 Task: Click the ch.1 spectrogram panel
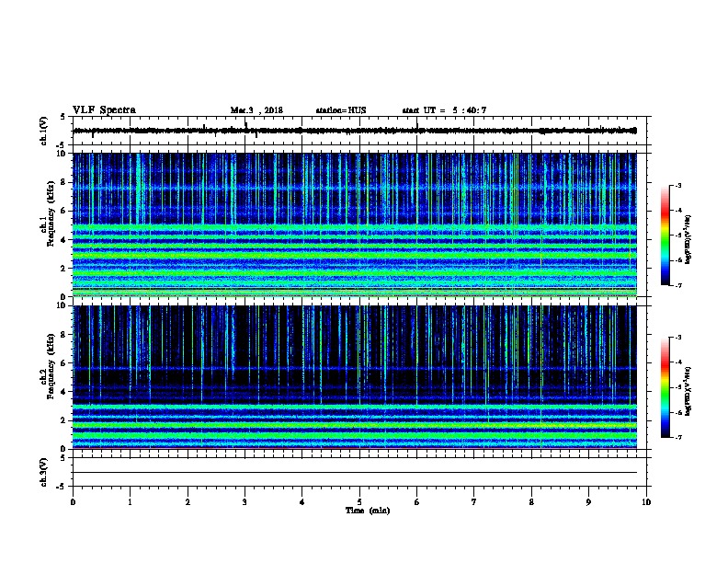pyautogui.click(x=355, y=224)
